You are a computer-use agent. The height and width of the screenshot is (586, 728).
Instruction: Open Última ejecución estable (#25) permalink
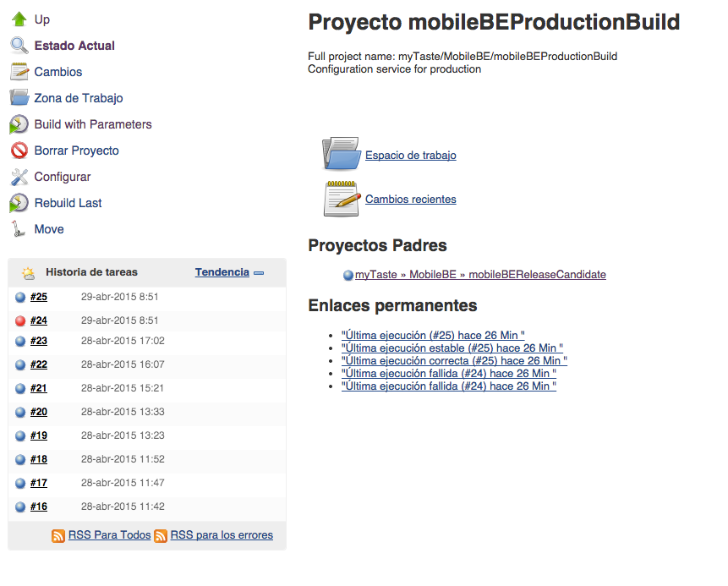(x=452, y=348)
